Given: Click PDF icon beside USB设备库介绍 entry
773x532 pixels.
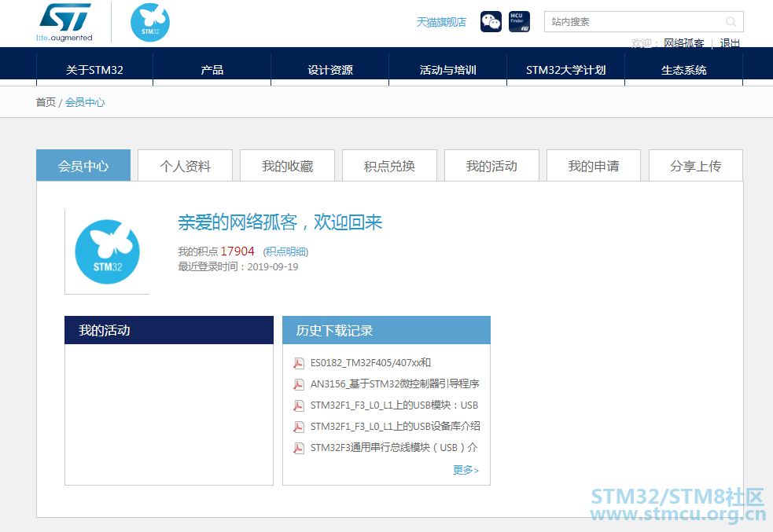Looking at the screenshot, I should click(x=299, y=427).
